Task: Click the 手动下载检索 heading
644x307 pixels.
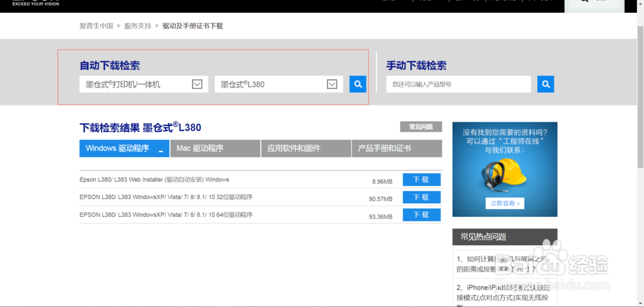Action: coord(417,66)
